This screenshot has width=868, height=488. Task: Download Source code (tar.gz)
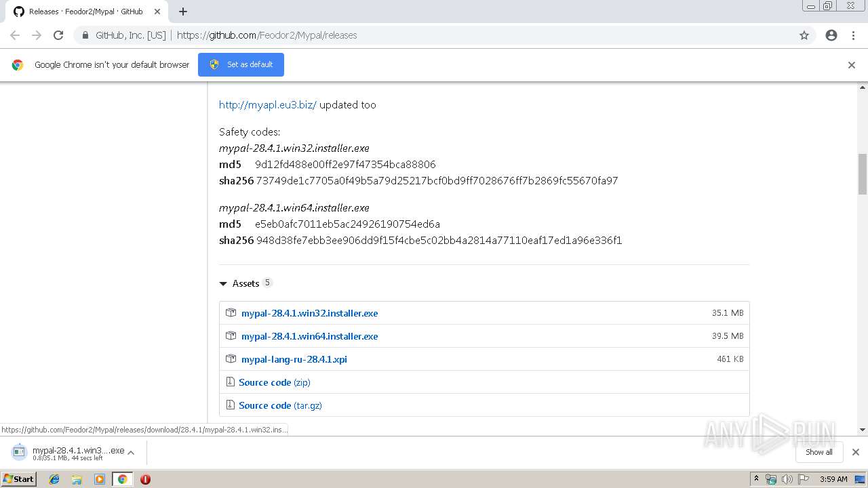(280, 405)
